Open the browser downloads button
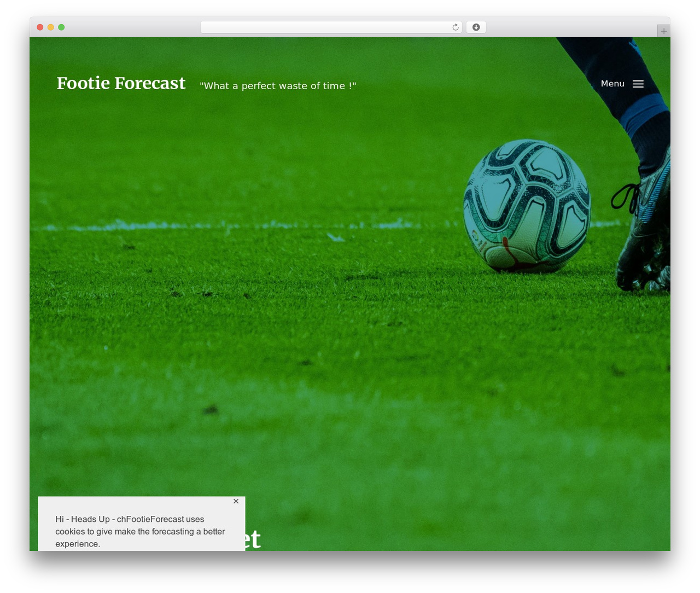 [x=476, y=27]
